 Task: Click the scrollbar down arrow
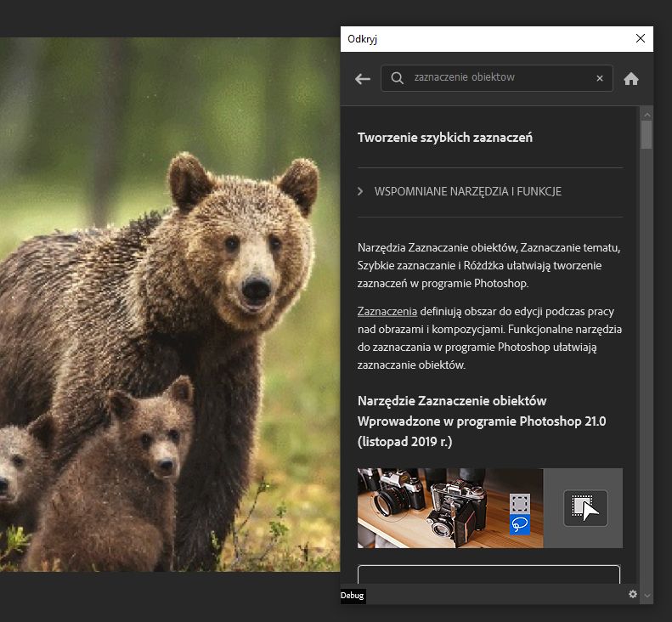pos(647,596)
